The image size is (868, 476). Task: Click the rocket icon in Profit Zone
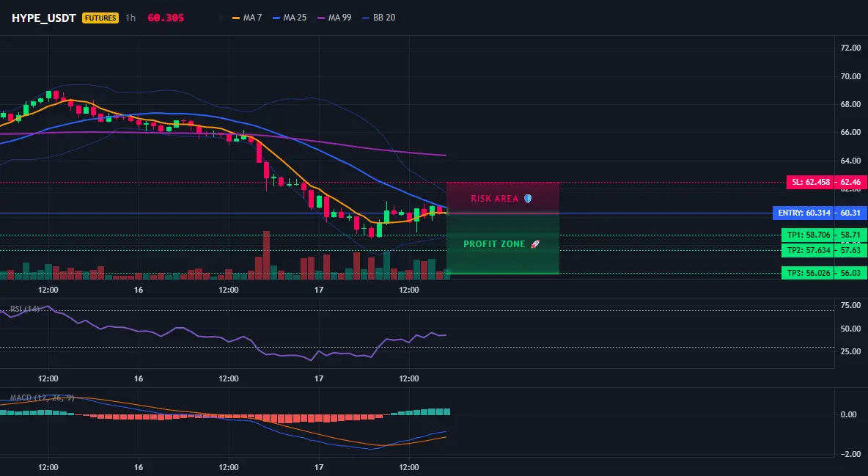(x=534, y=244)
